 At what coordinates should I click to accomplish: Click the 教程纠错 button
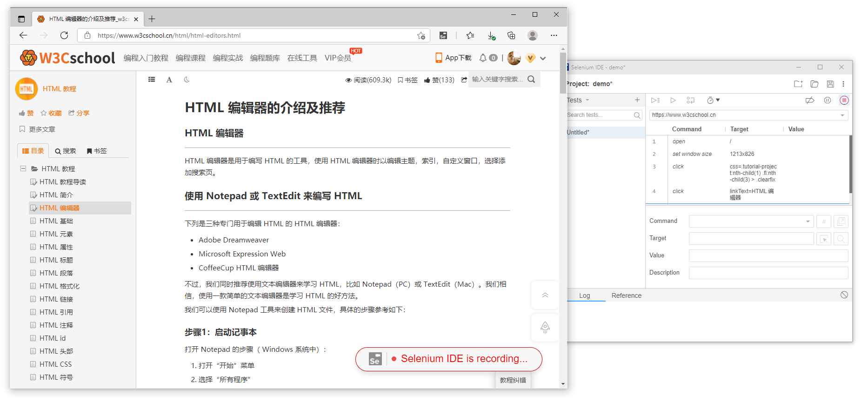(x=513, y=380)
